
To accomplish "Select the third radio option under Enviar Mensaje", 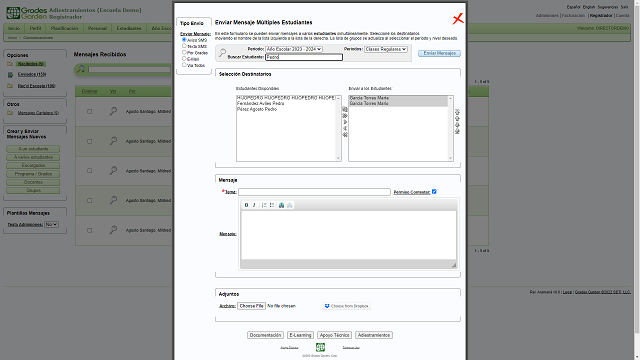I will (184, 52).
